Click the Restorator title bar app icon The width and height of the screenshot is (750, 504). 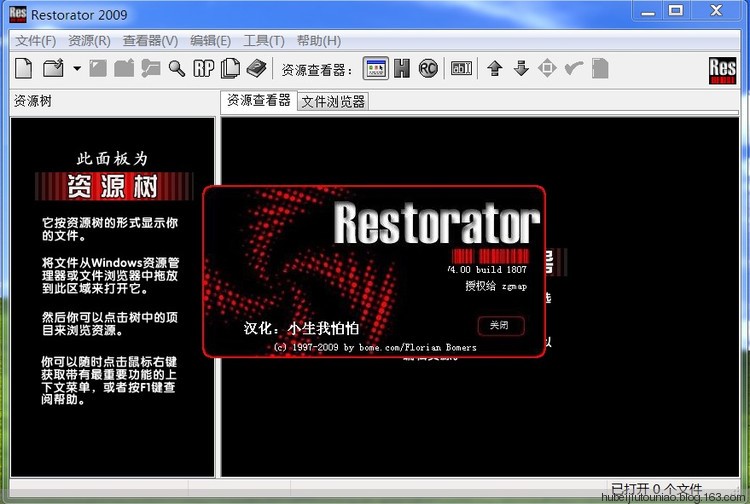18,14
